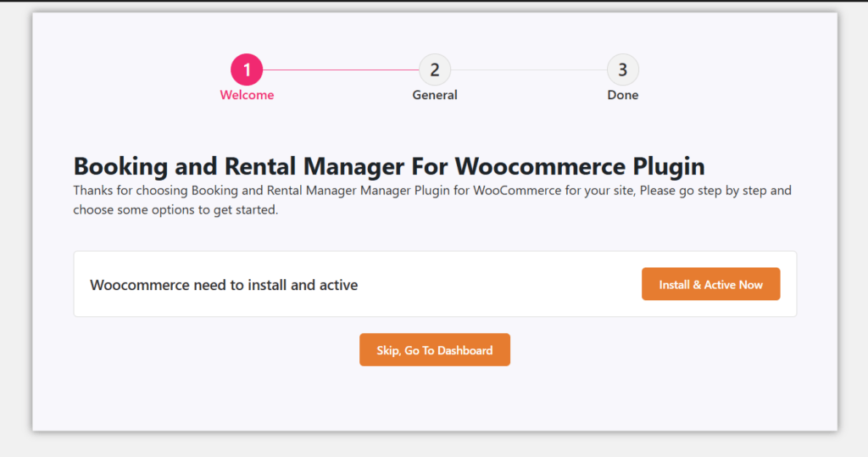Jump to step 2 circle
Image resolution: width=868 pixels, height=457 pixels.
(x=435, y=70)
